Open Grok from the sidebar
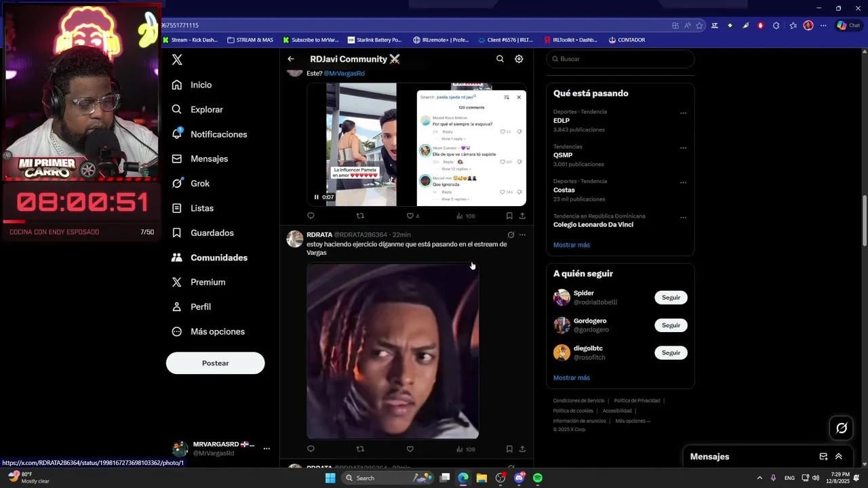 (191, 184)
